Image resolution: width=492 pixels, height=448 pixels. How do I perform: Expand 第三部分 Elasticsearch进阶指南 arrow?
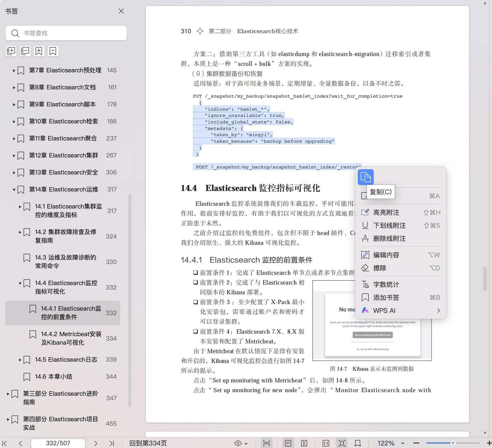pyautogui.click(x=8, y=394)
